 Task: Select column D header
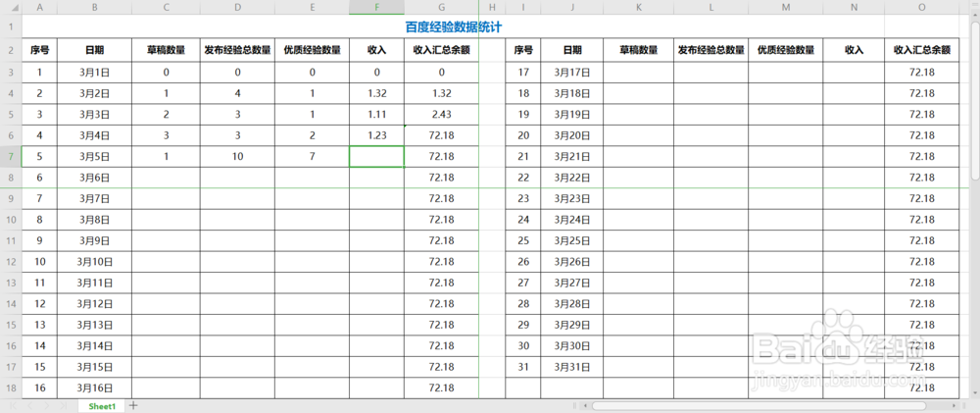[237, 7]
